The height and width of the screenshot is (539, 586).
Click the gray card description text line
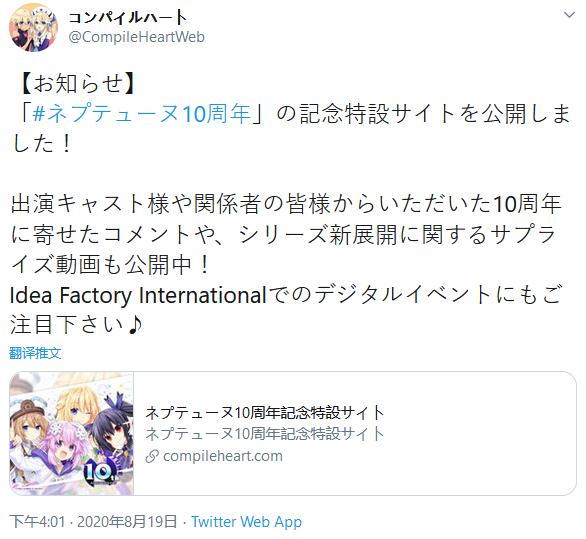click(x=265, y=434)
